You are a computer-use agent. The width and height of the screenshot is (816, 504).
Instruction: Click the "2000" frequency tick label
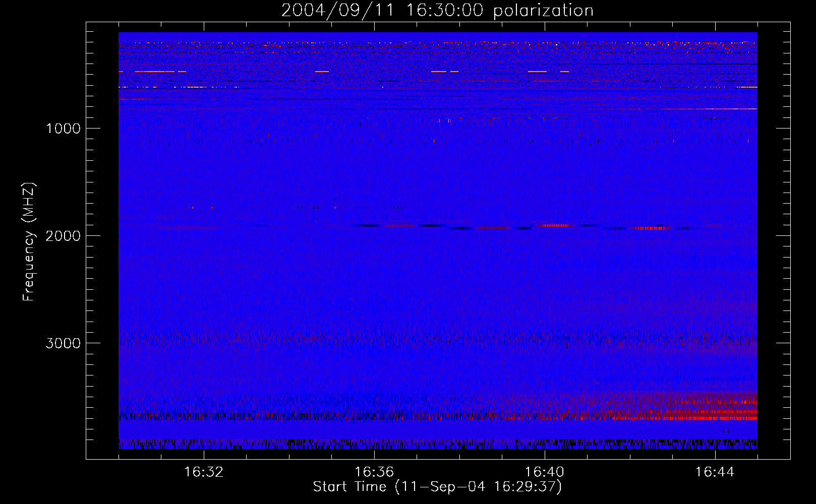pos(63,236)
